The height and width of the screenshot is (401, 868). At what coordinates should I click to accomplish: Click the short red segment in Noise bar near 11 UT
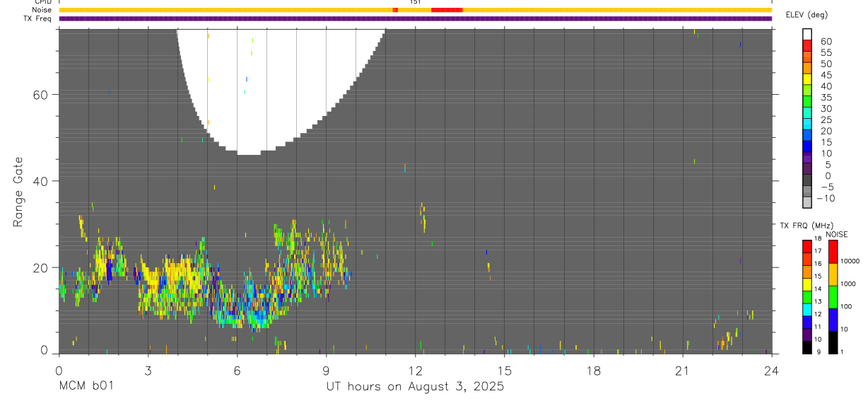pyautogui.click(x=395, y=10)
